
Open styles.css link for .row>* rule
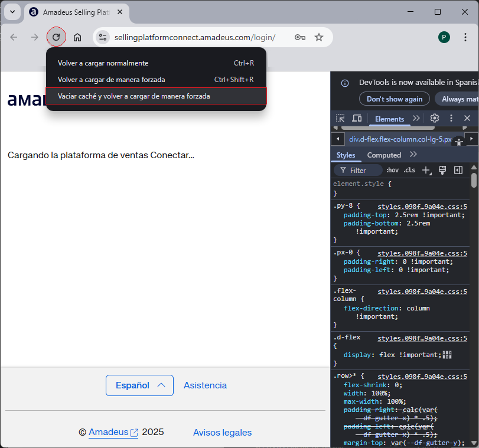tap(422, 377)
